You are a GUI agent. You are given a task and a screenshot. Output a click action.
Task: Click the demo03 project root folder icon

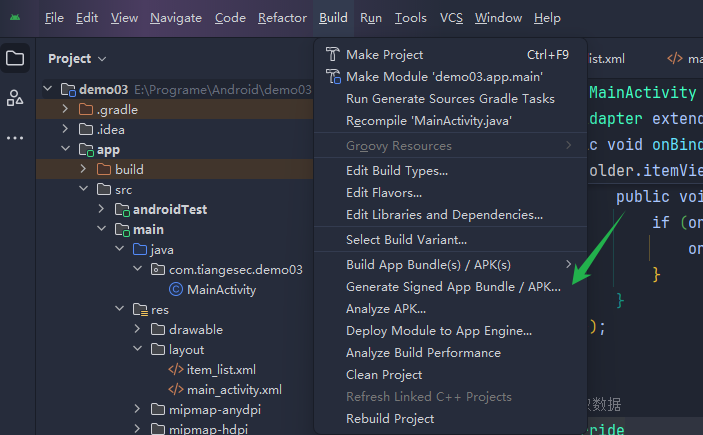click(x=68, y=90)
